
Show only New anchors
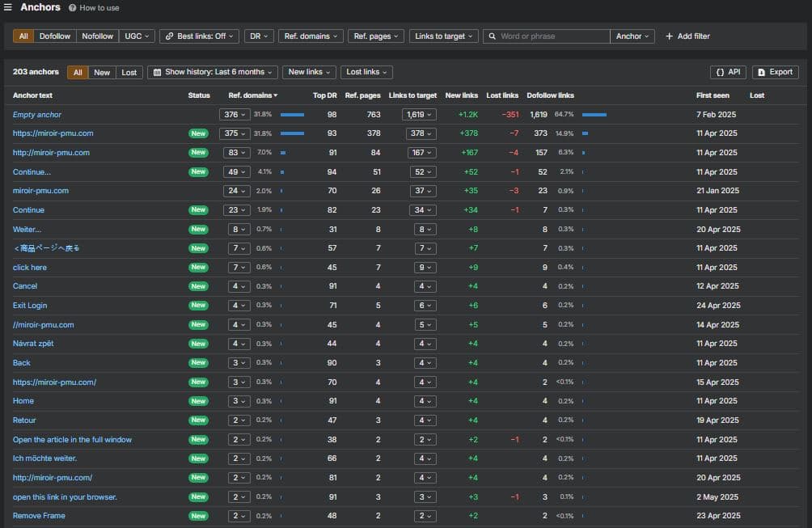tap(102, 73)
